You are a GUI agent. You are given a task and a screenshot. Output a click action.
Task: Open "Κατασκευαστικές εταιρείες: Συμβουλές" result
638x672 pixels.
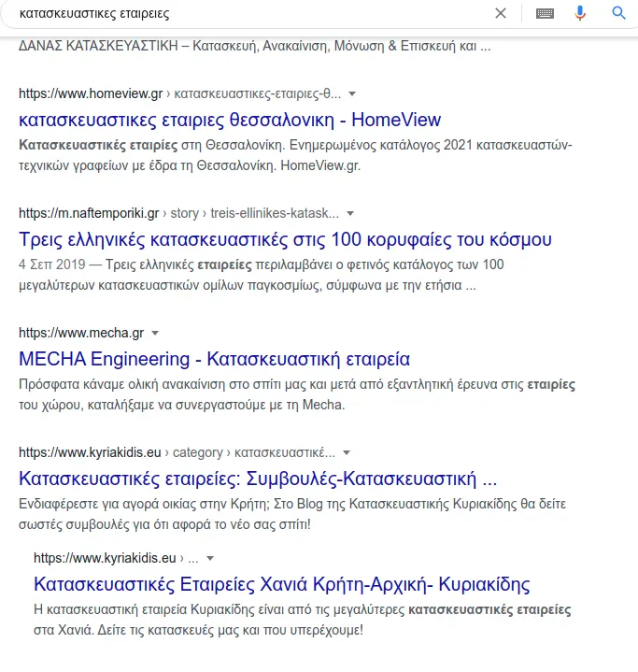pyautogui.click(x=258, y=479)
